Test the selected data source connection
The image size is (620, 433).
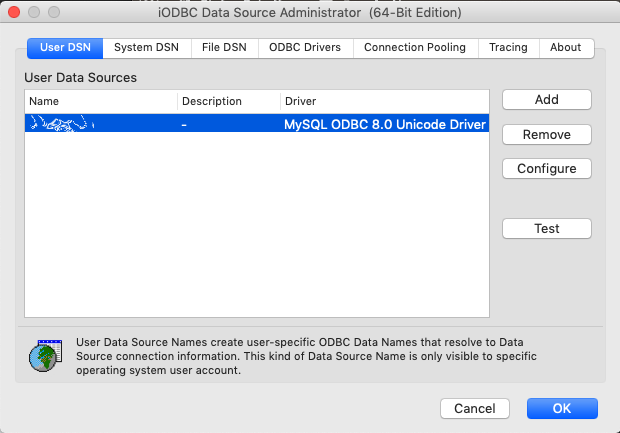(547, 229)
